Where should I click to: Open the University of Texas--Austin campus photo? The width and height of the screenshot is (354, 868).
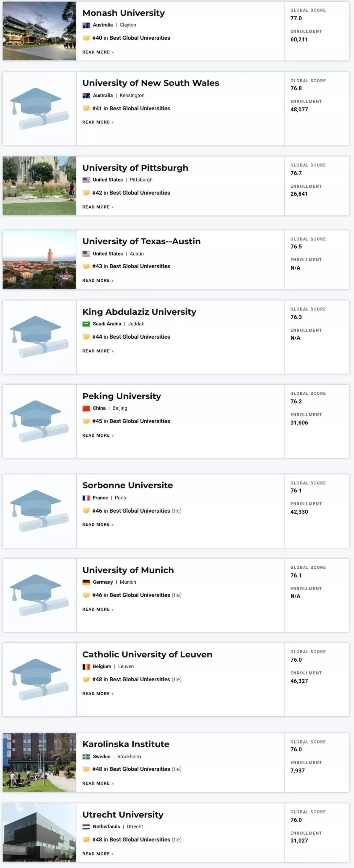tap(39, 259)
